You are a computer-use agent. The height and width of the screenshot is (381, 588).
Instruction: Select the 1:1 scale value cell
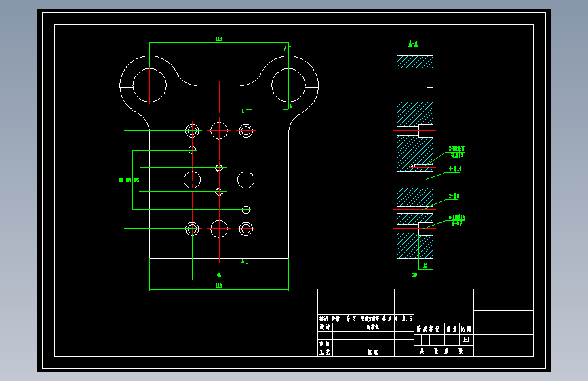pyautogui.click(x=466, y=340)
